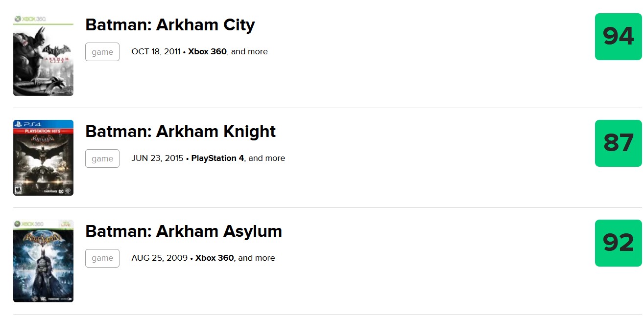Click the Batman: Arkham Knight title
This screenshot has height=316, width=644.
180,132
